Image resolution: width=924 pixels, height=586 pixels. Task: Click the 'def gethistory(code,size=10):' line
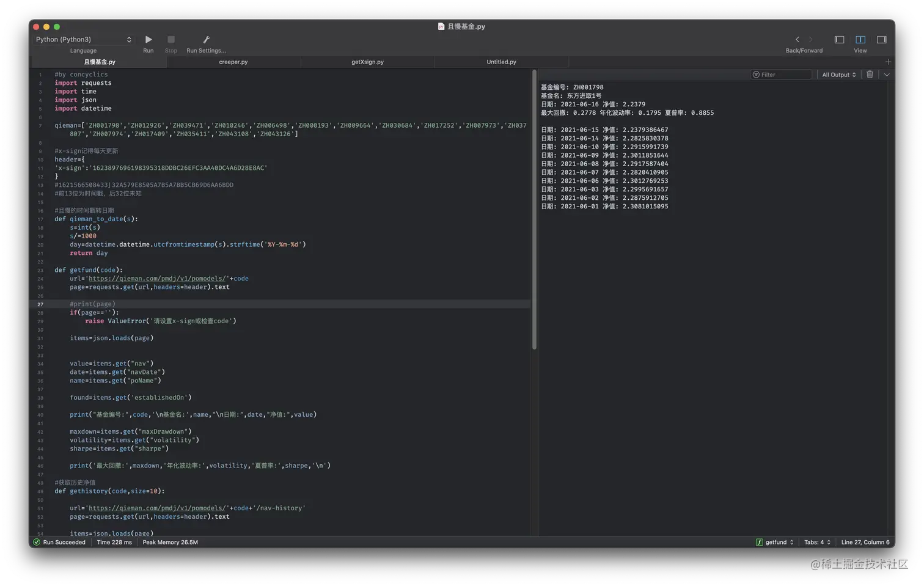click(109, 491)
